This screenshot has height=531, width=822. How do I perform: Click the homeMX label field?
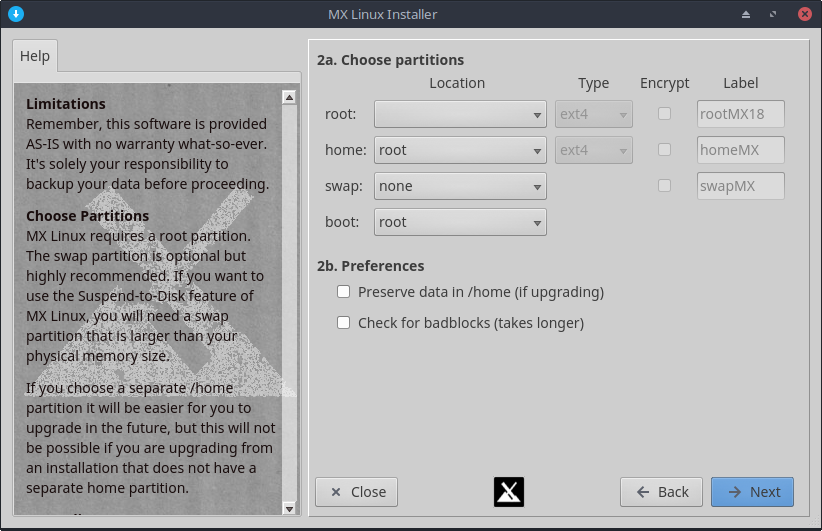tap(741, 150)
